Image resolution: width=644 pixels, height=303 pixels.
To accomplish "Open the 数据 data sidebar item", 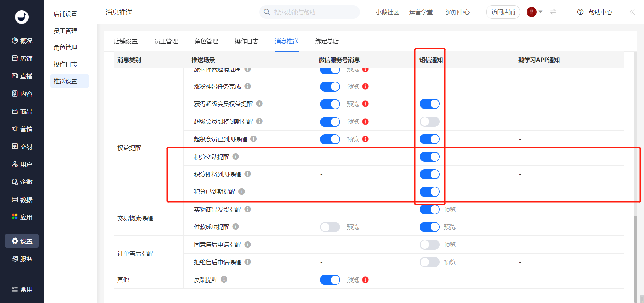I will [22, 200].
